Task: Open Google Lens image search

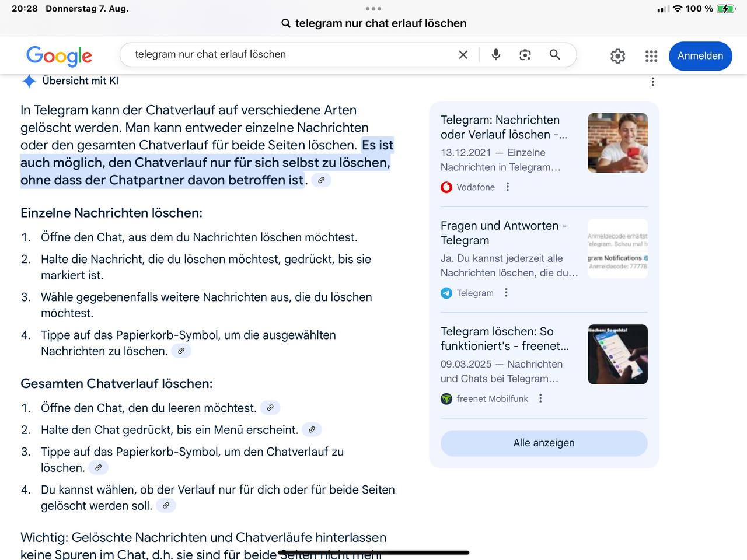Action: [x=525, y=55]
